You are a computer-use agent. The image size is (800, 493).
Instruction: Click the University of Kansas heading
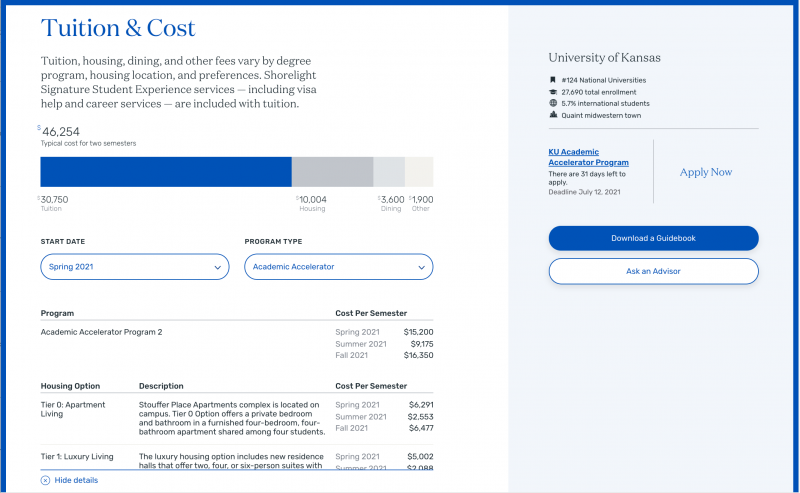tap(604, 58)
